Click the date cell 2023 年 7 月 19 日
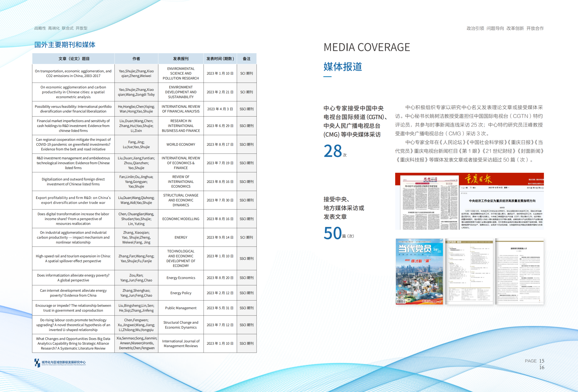The height and width of the screenshot is (392, 578). [220, 163]
